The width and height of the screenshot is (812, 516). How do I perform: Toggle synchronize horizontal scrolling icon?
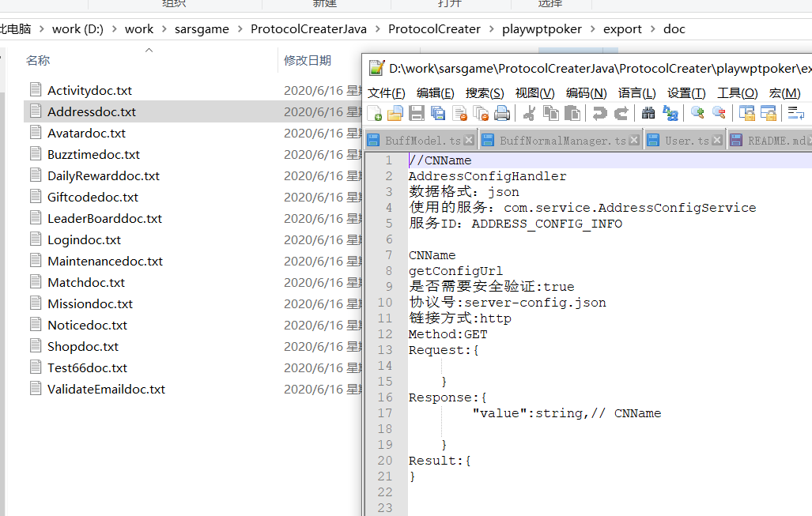(768, 113)
